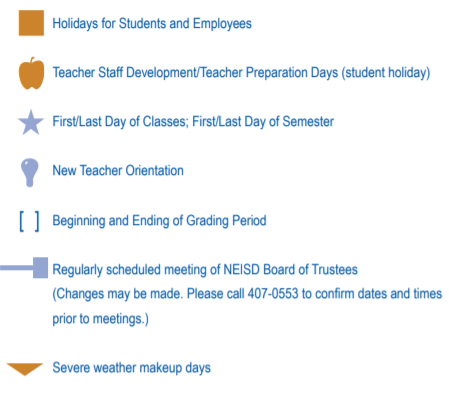449x396 pixels.
Task: Click Beginning and Ending of Grading Period
Action: (159, 221)
